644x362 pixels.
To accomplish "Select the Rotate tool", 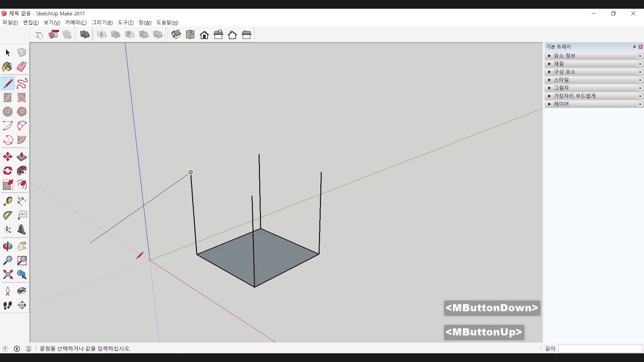I will [7, 171].
